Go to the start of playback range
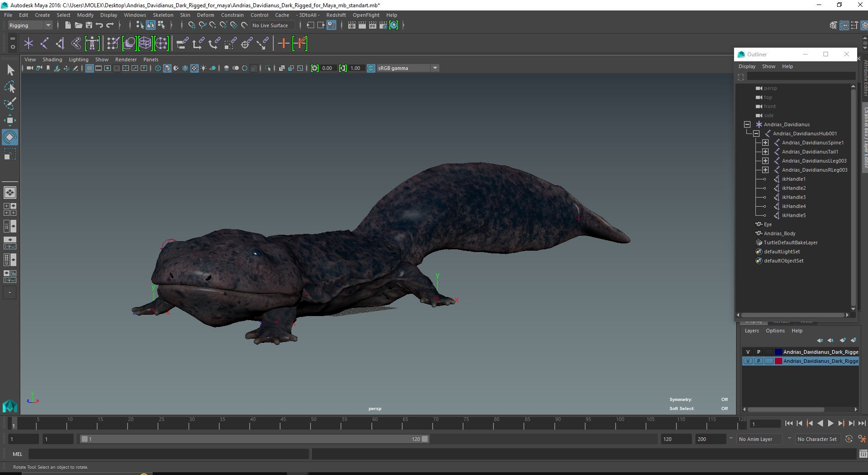 789,423
